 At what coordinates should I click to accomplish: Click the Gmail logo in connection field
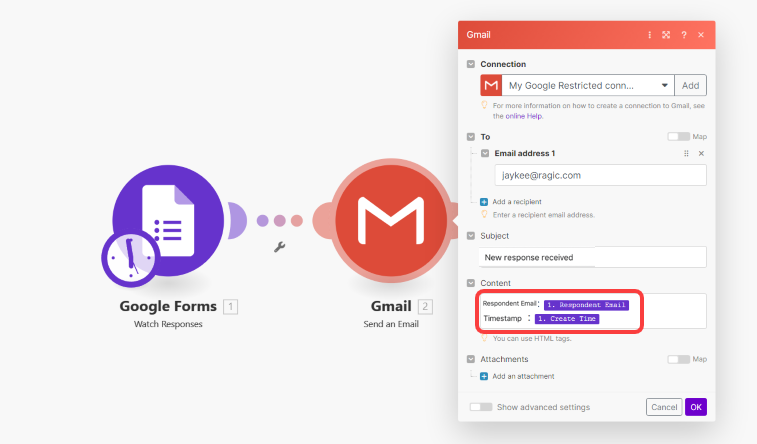[x=491, y=85]
